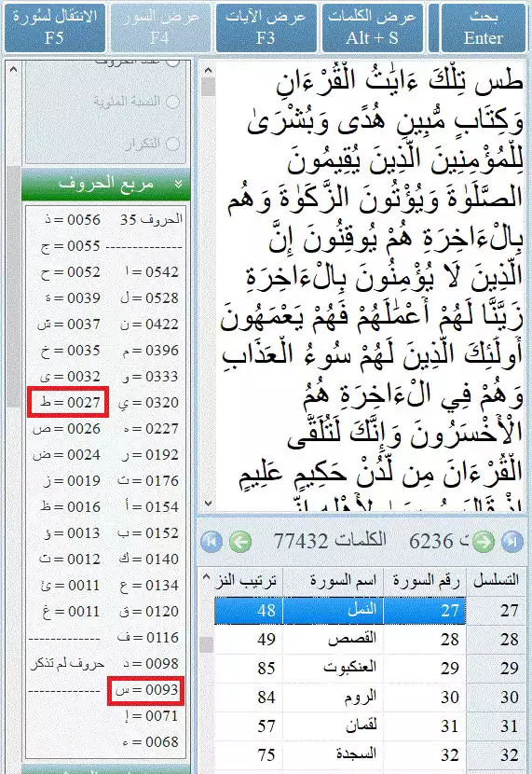Image resolution: width=532 pixels, height=774 pixels.
Task: Select the النسبة المئوية radio button
Action: [172, 102]
